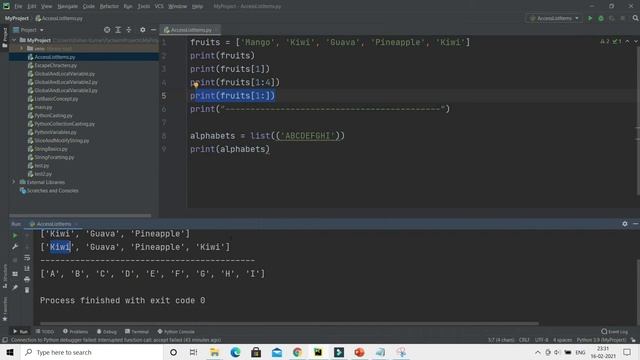Screen dimensions: 640x360
Task: Click the lock icon in the status bar
Action: [x=633, y=340]
